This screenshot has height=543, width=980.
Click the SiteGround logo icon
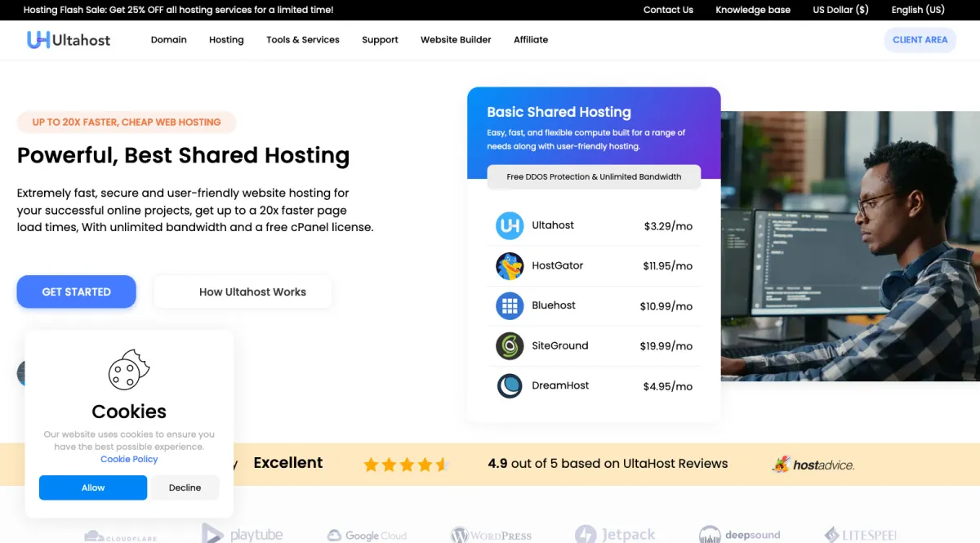(x=510, y=345)
